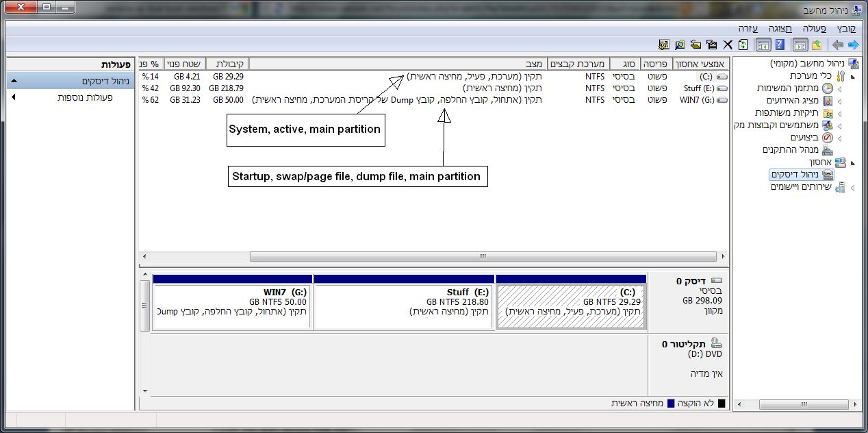868x433 pixels.
Task: Collapse the כלי מערכת tree branch
Action: (852, 76)
